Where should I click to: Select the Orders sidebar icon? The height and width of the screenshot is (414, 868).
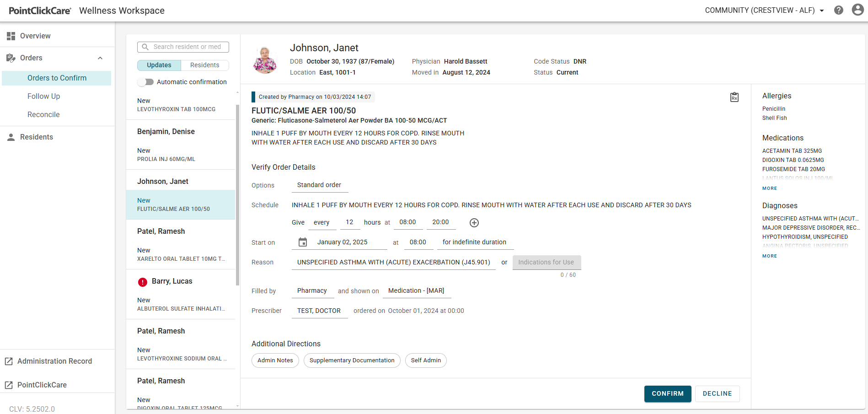point(10,58)
